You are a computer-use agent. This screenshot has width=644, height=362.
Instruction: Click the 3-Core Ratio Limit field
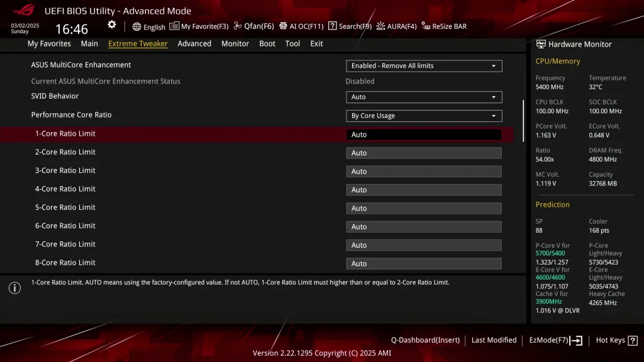point(424,172)
